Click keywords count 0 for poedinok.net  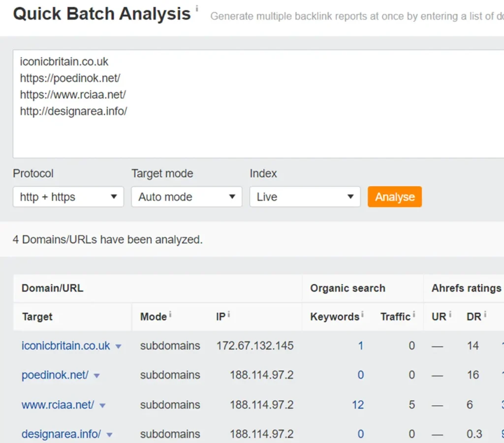tap(361, 375)
